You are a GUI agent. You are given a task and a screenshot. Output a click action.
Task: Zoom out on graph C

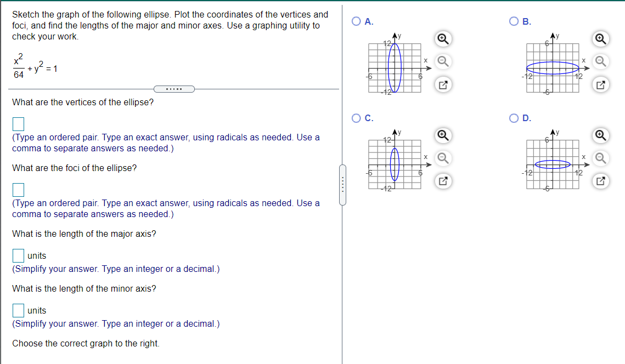tap(443, 158)
